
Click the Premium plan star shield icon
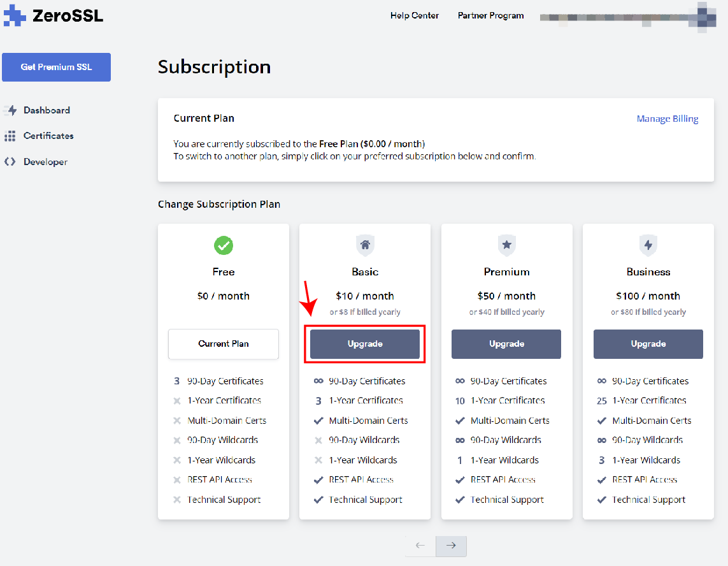506,245
